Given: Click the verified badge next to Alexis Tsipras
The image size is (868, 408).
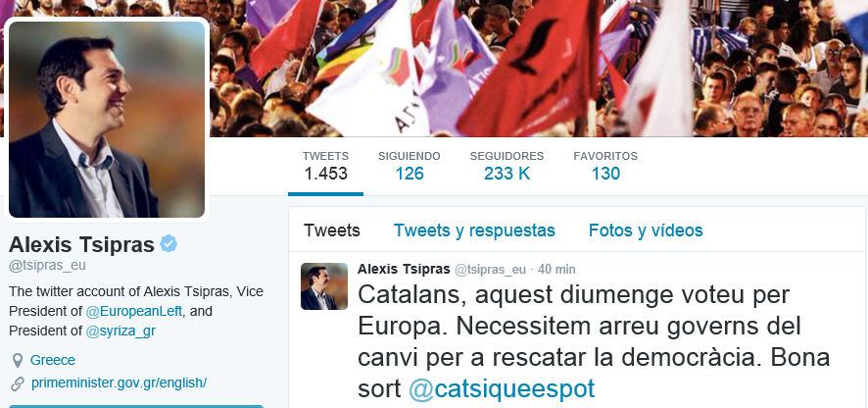Looking at the screenshot, I should click(169, 243).
